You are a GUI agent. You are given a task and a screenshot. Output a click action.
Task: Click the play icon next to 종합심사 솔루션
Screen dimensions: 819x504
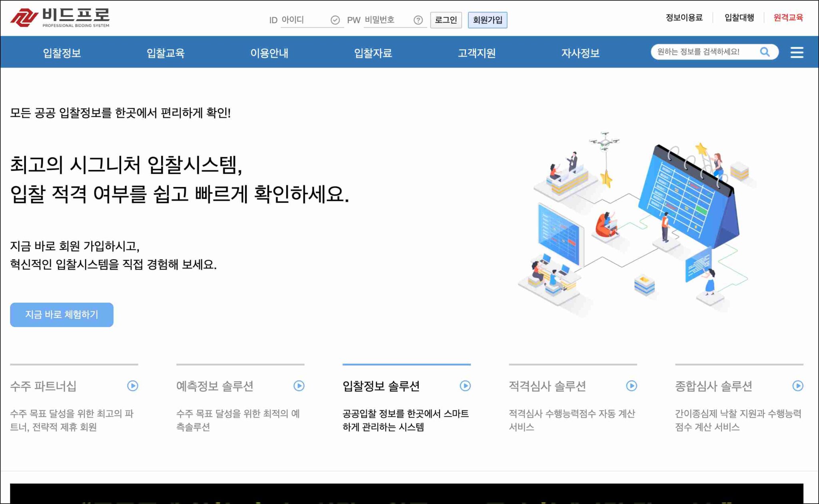(797, 386)
